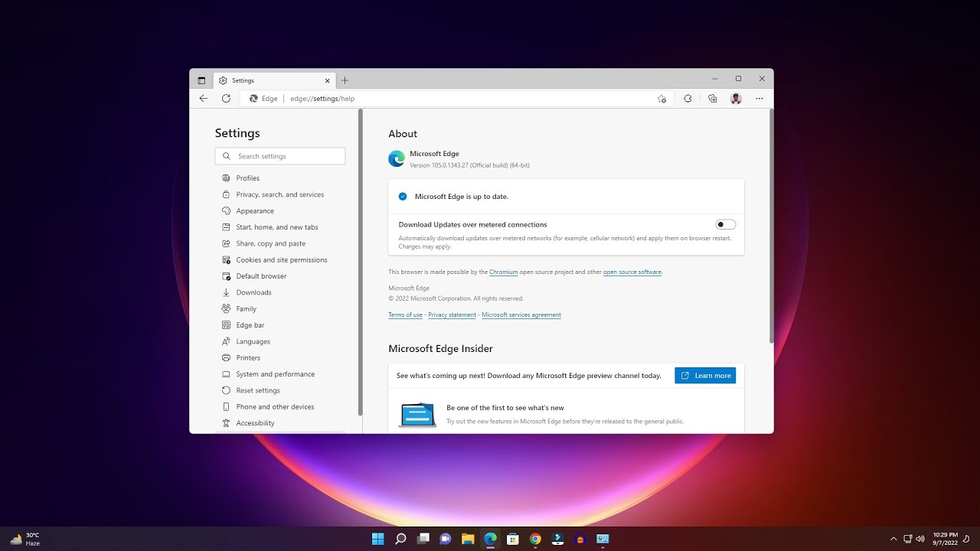Open the Extensions puzzle icon
This screenshot has height=551, width=980.
[688, 99]
